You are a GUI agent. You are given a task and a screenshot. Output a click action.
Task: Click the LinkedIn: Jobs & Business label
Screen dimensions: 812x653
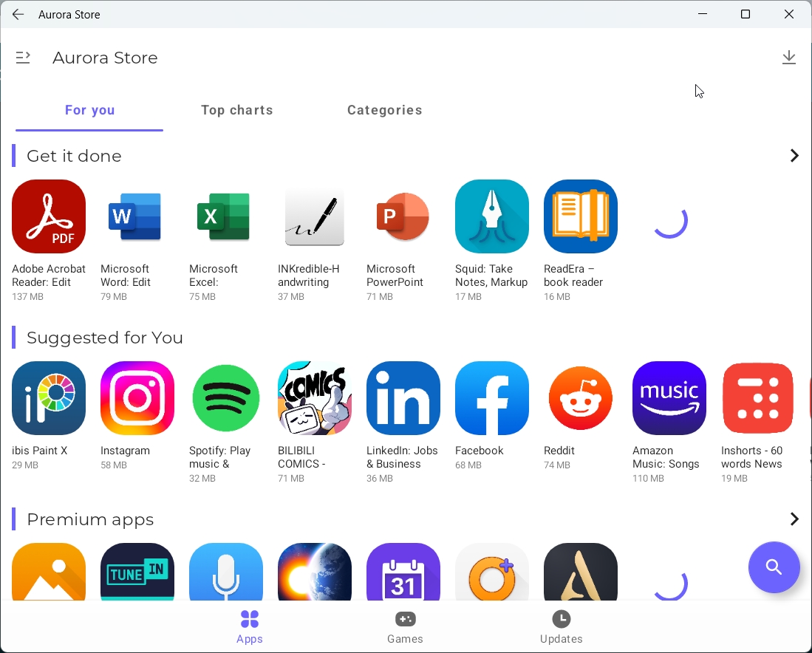(403, 457)
